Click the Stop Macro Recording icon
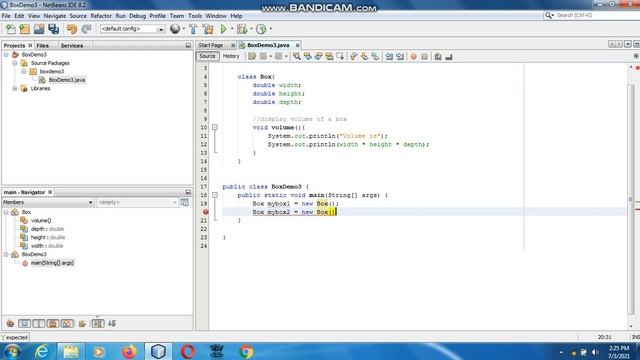Viewport: 640px width, 360px height. 424,56
